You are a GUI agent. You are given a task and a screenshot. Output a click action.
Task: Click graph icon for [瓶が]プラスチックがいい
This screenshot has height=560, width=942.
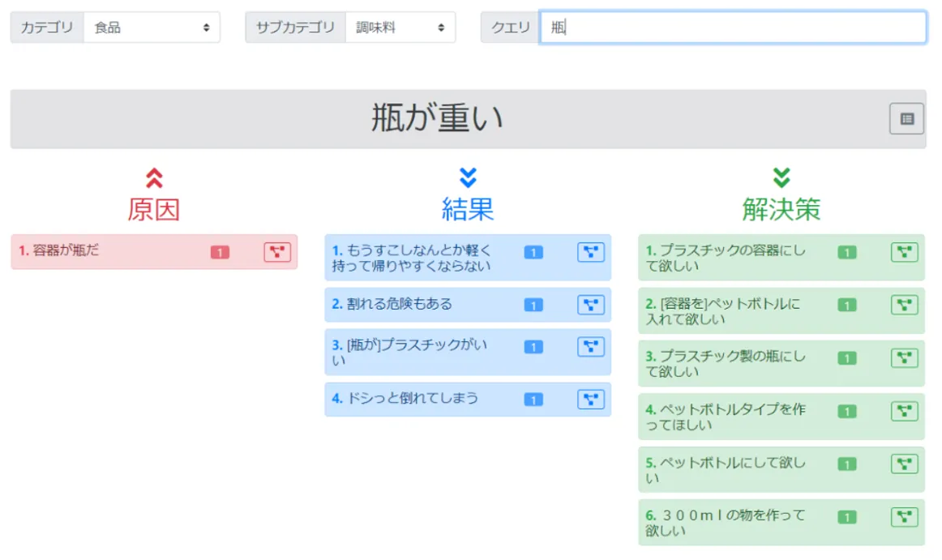(x=590, y=347)
